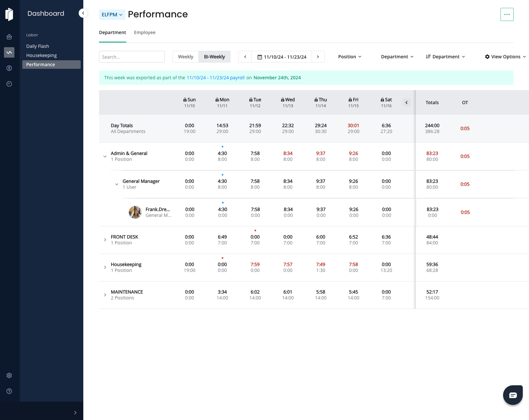The image size is (529, 420).
Task: Collapse the Dashboard sidebar panel
Action: coord(83,13)
